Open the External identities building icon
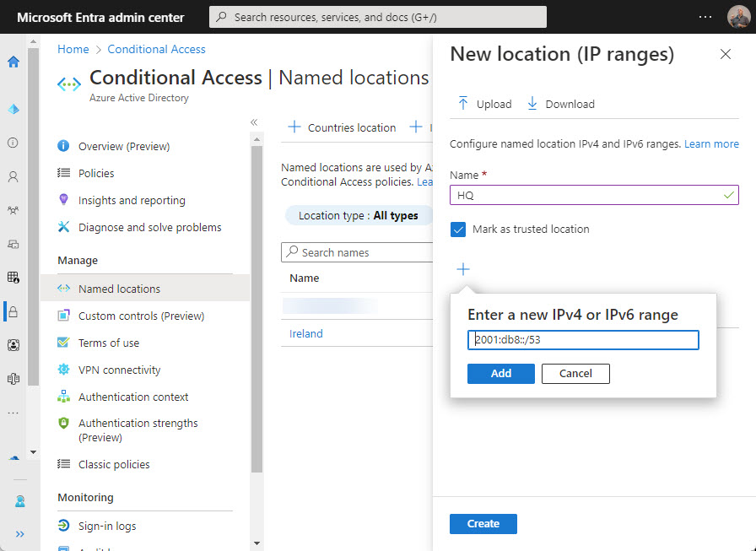Image resolution: width=756 pixels, height=551 pixels. pyautogui.click(x=13, y=379)
